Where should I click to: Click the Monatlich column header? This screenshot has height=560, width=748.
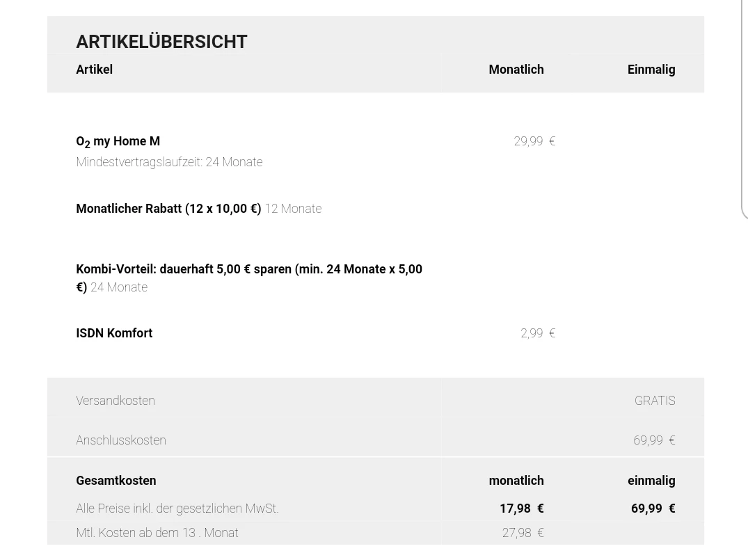[516, 70]
